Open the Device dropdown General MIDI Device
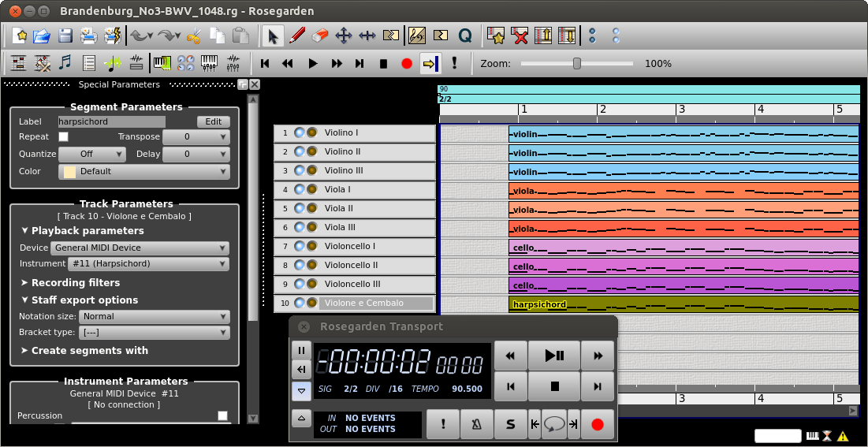The width and height of the screenshot is (868, 447). 140,248
